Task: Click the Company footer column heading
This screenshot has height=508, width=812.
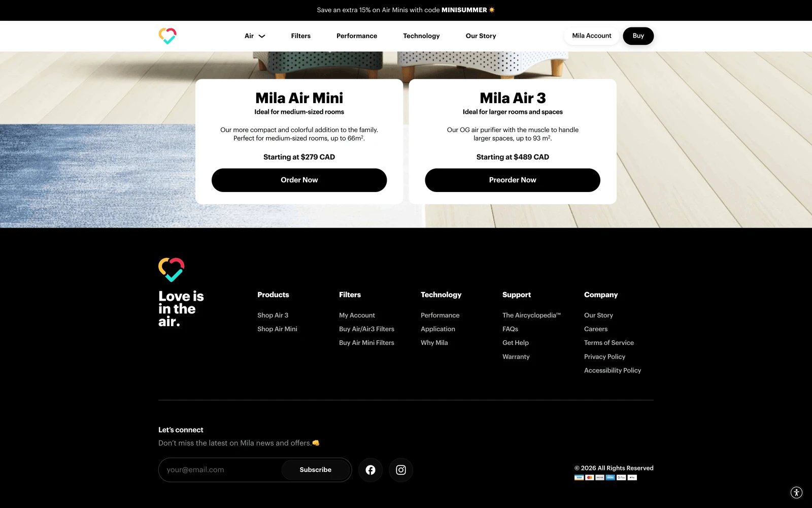Action: (601, 295)
